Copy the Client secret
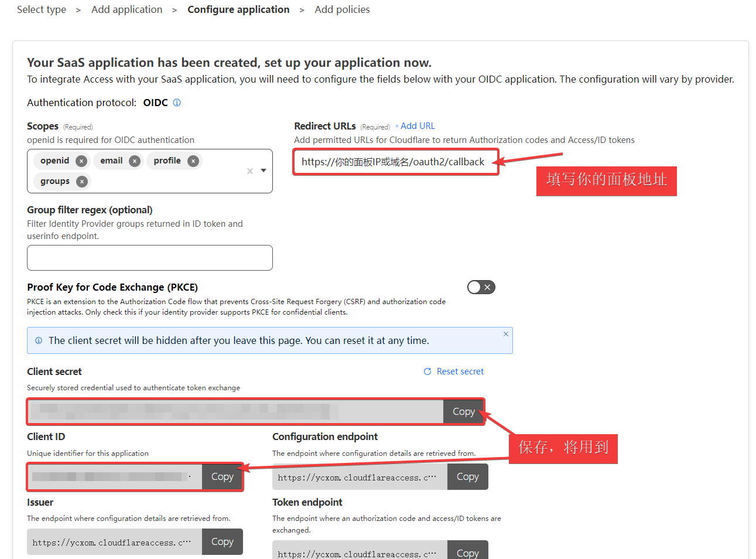 coord(463,412)
